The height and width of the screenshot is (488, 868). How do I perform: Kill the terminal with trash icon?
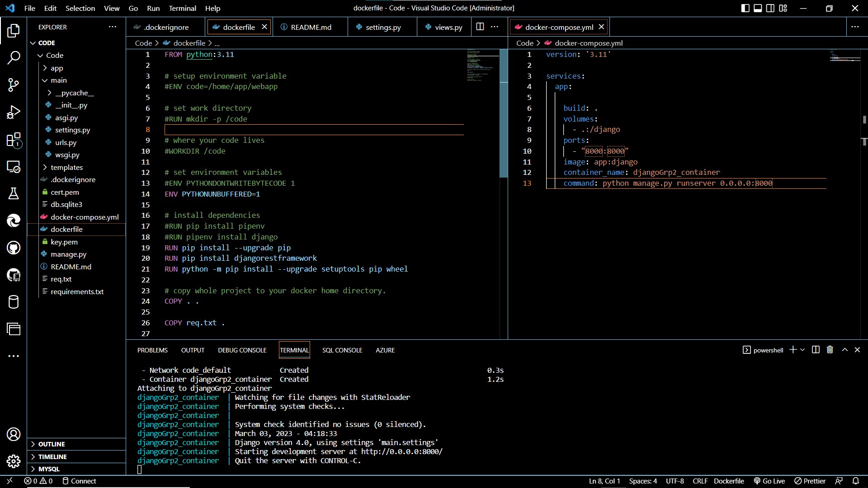830,350
